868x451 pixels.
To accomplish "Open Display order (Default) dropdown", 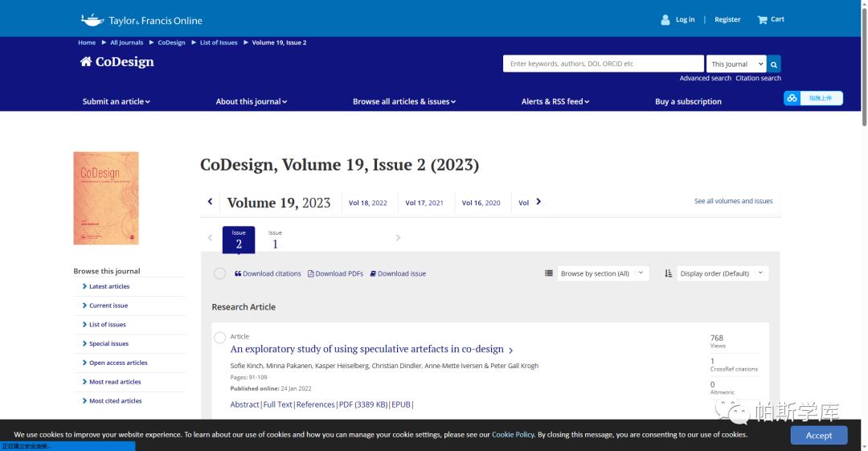I will [x=722, y=273].
